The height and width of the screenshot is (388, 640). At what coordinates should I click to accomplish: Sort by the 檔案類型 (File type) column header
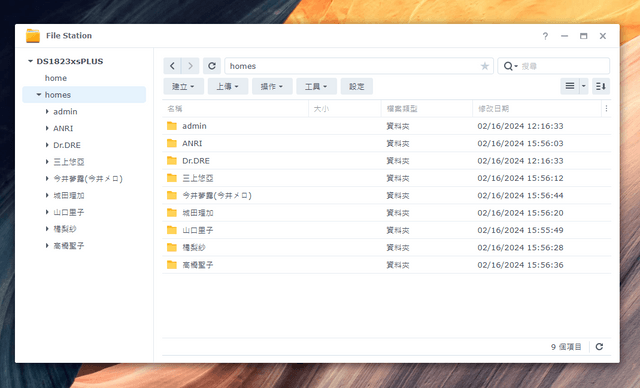tap(427, 109)
